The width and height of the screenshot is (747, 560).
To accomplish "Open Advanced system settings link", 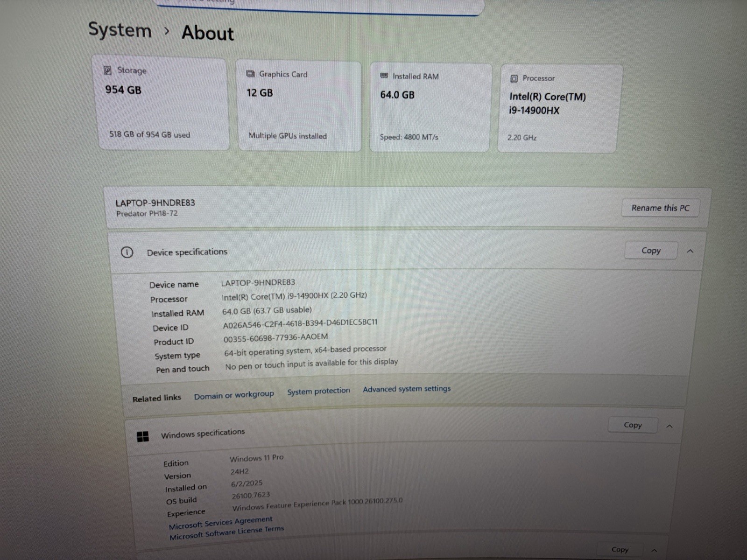I will coord(407,389).
